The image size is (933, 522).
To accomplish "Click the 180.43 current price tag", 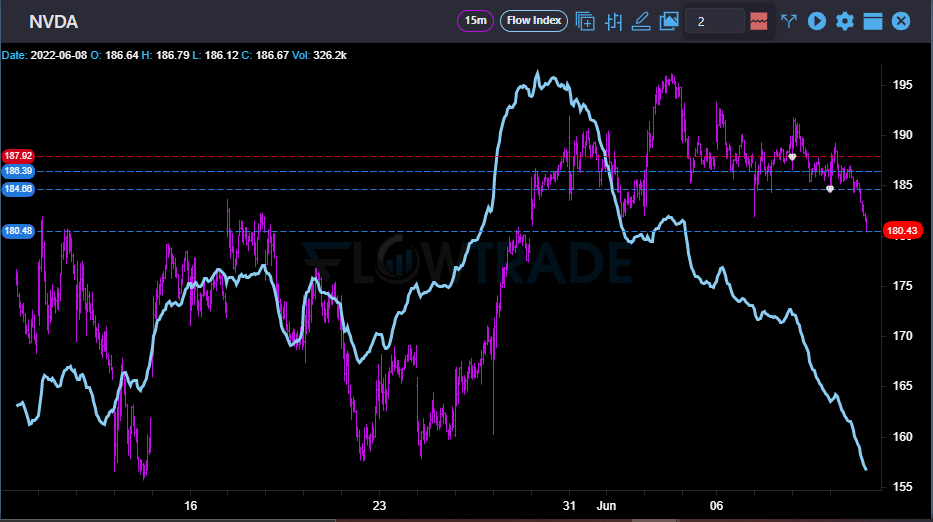I will (902, 230).
